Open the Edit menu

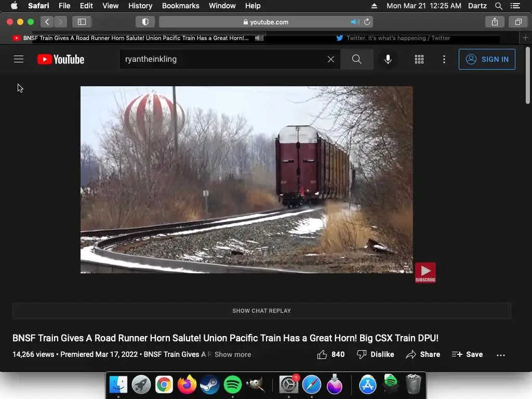(x=87, y=6)
